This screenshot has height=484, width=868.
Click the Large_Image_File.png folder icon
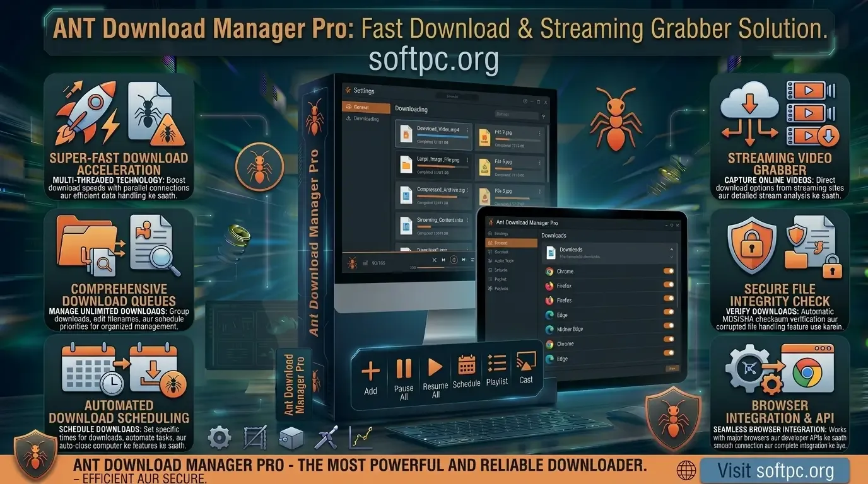click(406, 165)
